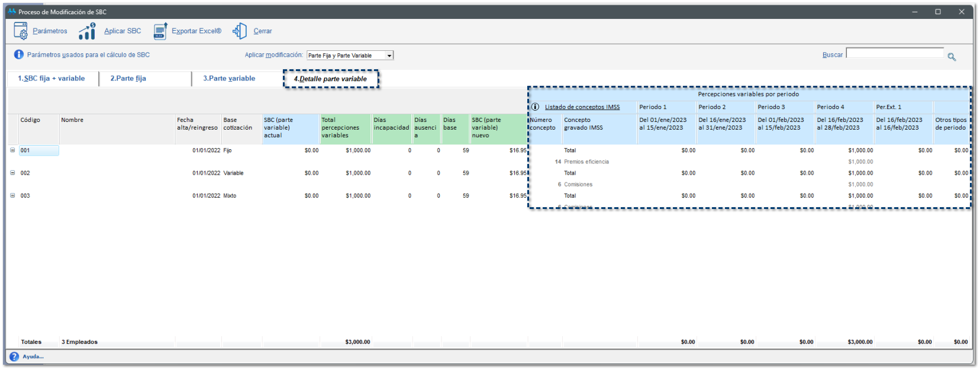Click the blue info icon for parameters used
The width and height of the screenshot is (980, 370).
click(19, 54)
